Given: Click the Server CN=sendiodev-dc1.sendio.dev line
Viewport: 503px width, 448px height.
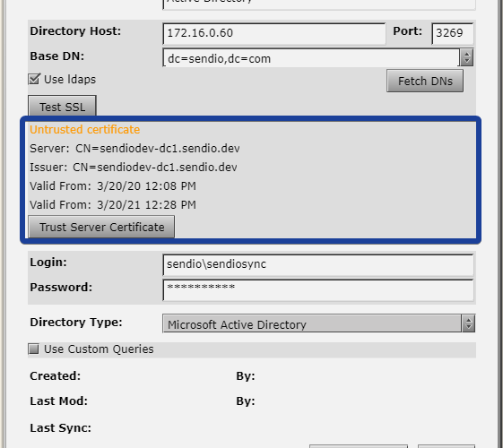Looking at the screenshot, I should click(x=134, y=149).
